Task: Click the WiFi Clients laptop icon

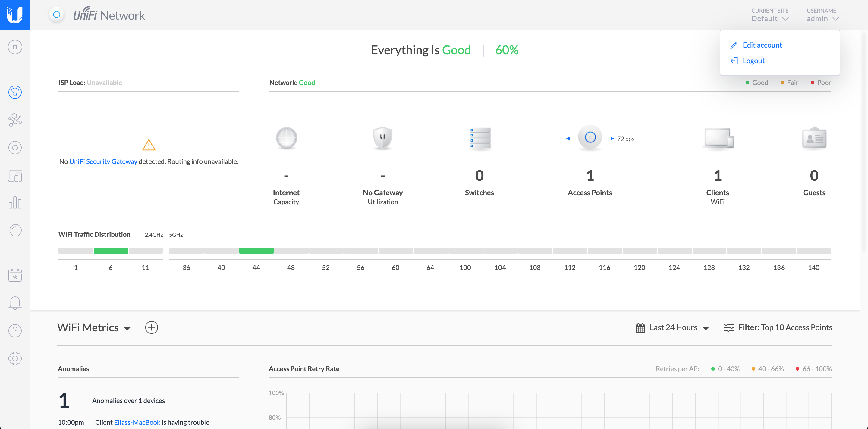Action: point(718,138)
